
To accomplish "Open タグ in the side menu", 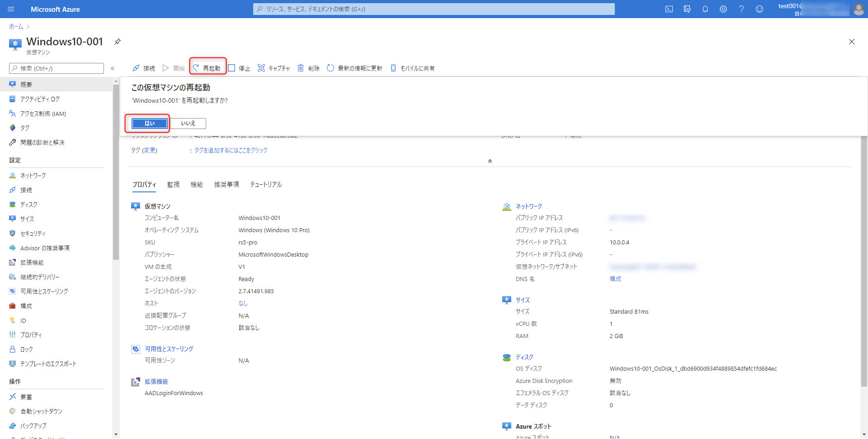I will (x=56, y=128).
